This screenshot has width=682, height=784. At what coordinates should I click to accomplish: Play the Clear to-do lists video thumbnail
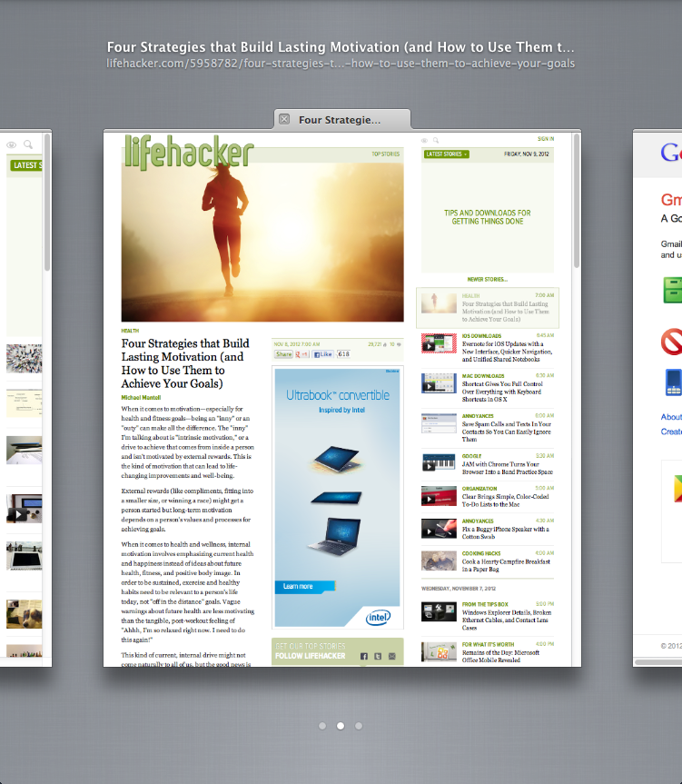click(439, 495)
